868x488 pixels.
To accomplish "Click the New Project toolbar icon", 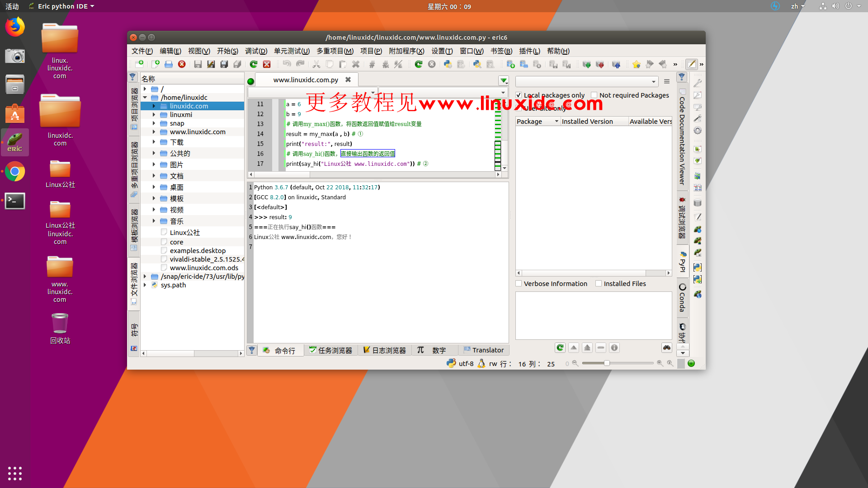I will (x=510, y=64).
